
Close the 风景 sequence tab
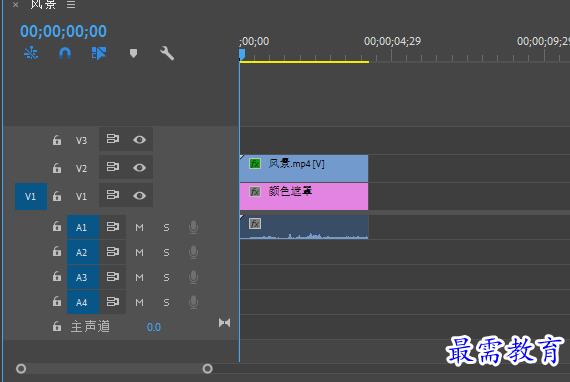point(15,5)
